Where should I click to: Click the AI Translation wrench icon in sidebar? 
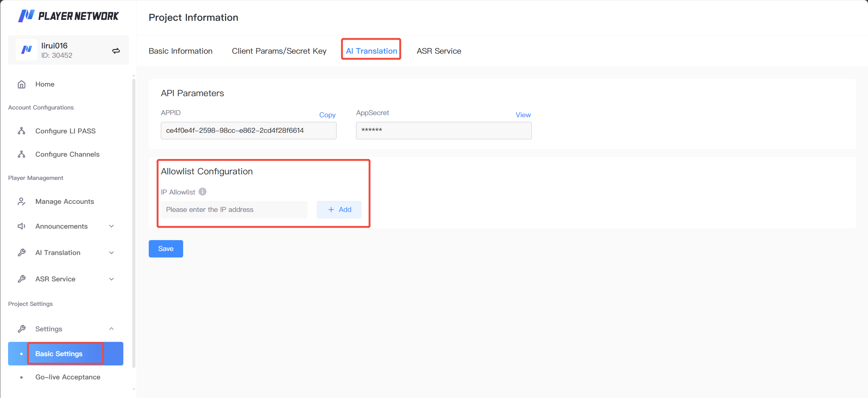tap(22, 253)
